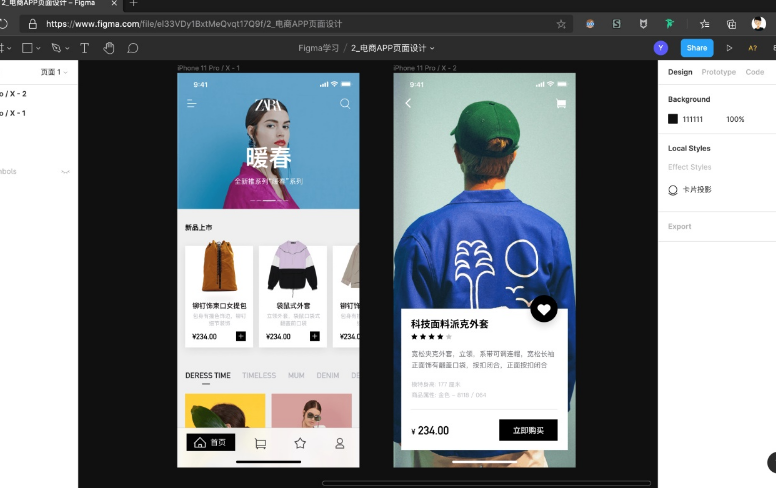776x488 pixels.
Task: Select the TIMELESS category tab
Action: pos(259,376)
